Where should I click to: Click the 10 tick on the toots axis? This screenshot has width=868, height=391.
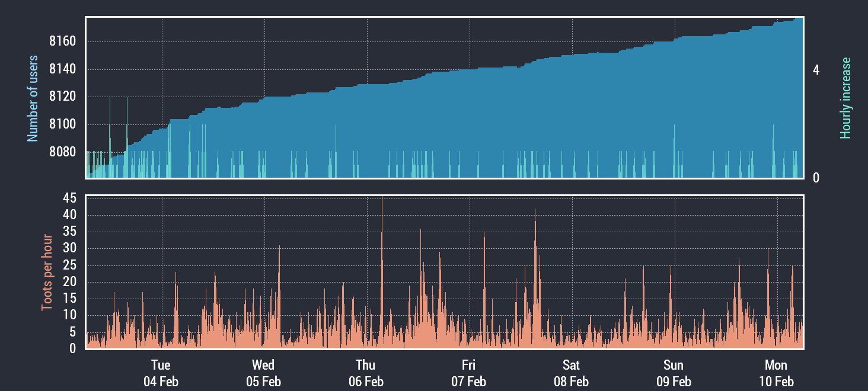[x=69, y=315]
